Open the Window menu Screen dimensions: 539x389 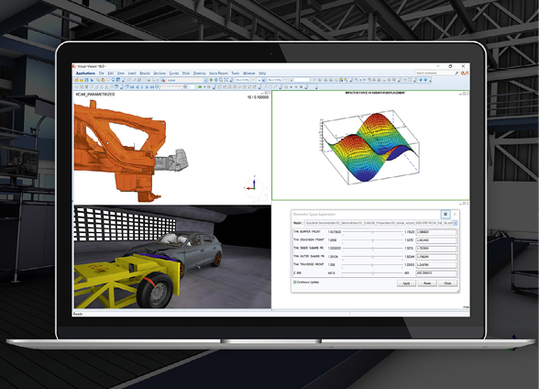pyautogui.click(x=249, y=73)
